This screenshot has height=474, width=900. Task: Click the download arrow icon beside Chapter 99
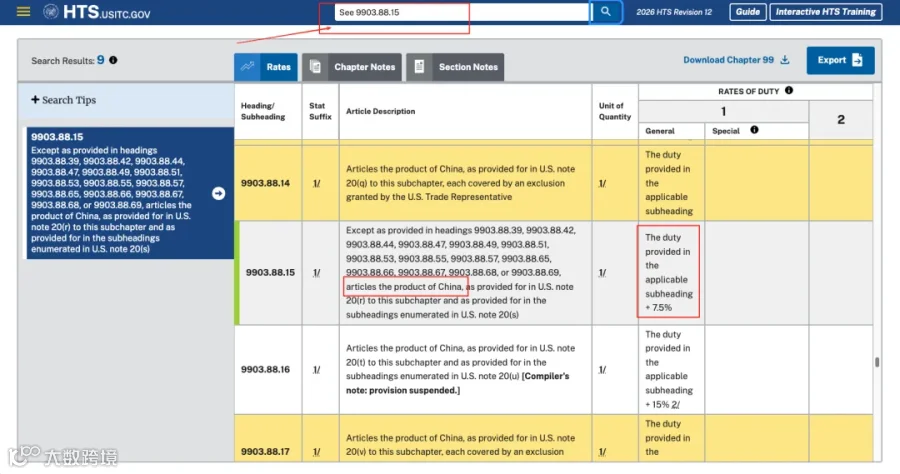[x=785, y=60]
